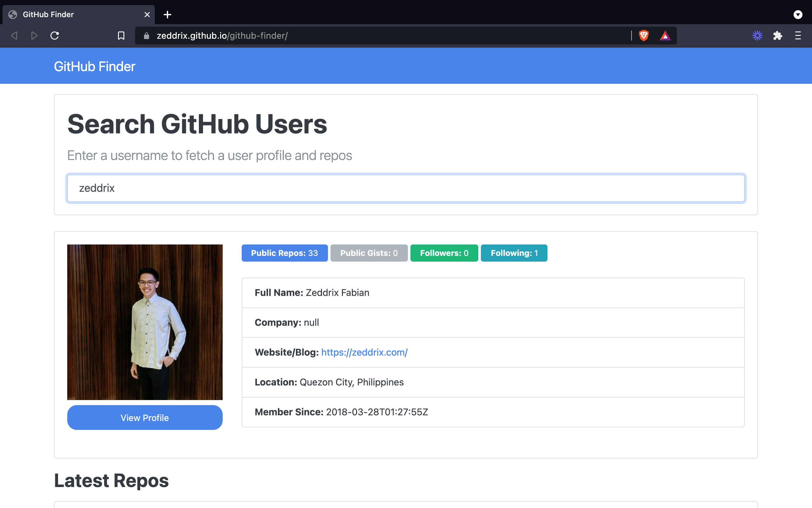Click the GitHub Finder navbar brand
This screenshot has height=508, width=812.
pos(95,67)
